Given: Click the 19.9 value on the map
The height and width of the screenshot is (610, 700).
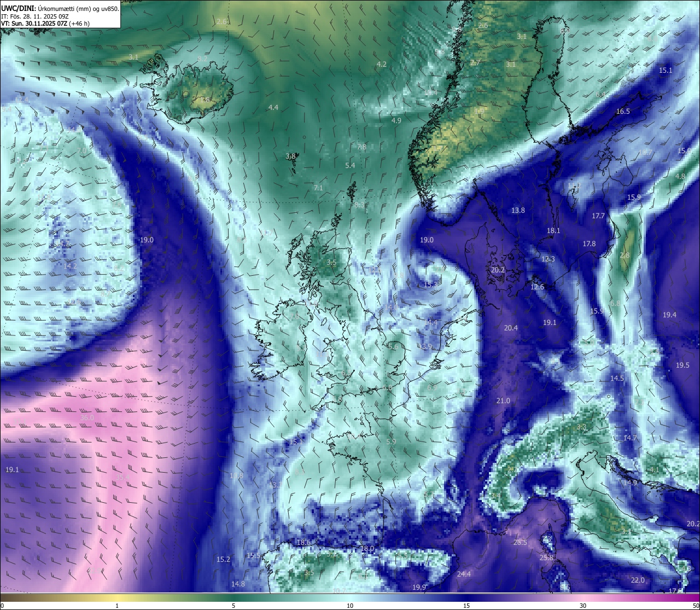Looking at the screenshot, I should click(419, 587).
